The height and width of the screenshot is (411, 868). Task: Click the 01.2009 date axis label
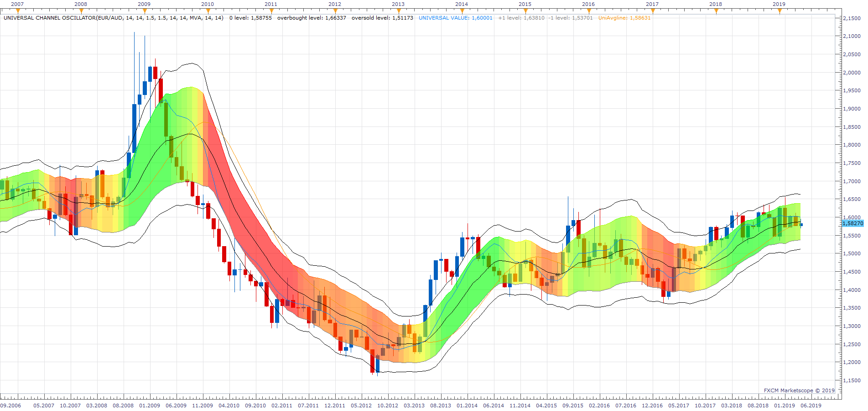point(150,406)
